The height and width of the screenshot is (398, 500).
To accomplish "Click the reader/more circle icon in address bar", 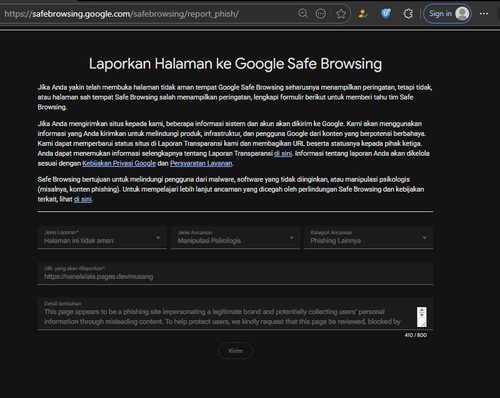I will pyautogui.click(x=321, y=14).
